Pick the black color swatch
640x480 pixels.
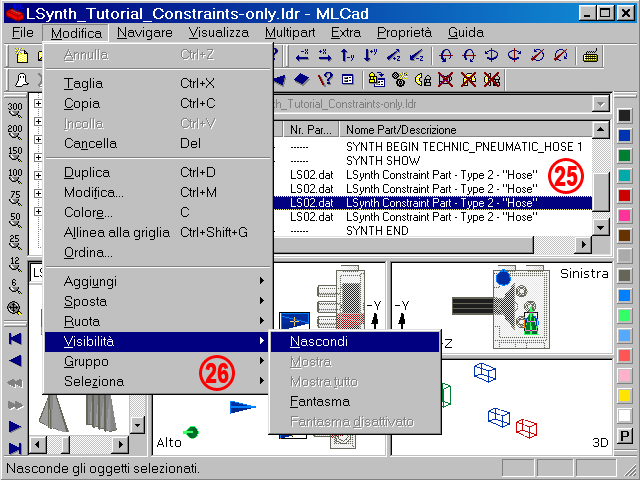[x=624, y=116]
